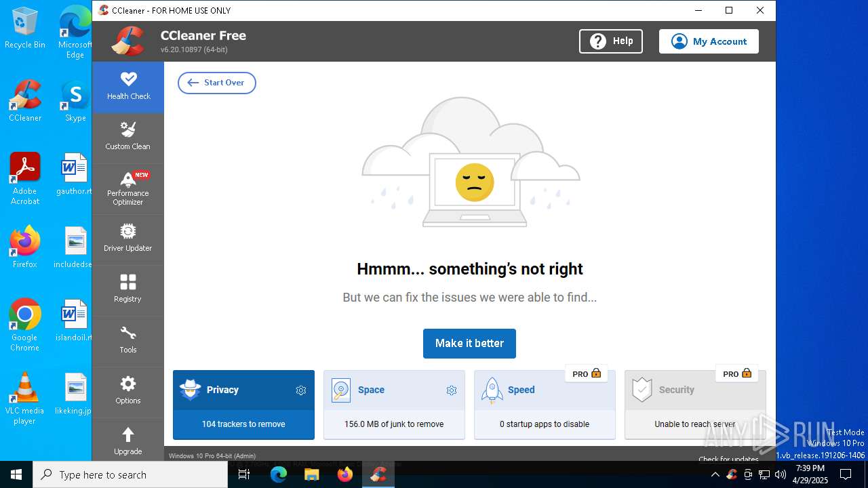
Task: Select the Space card disk icon
Action: coord(341,390)
